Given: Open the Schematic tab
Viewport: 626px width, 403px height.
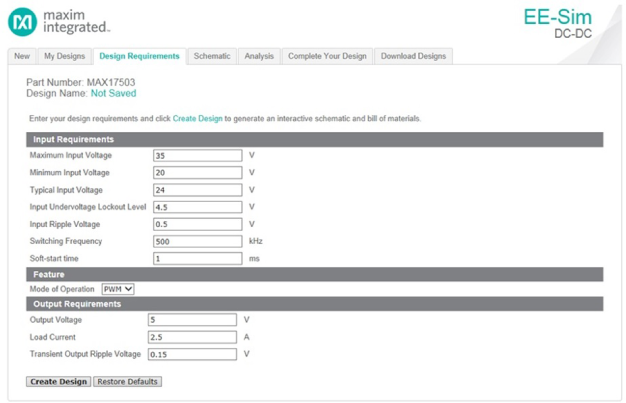Looking at the screenshot, I should point(212,56).
